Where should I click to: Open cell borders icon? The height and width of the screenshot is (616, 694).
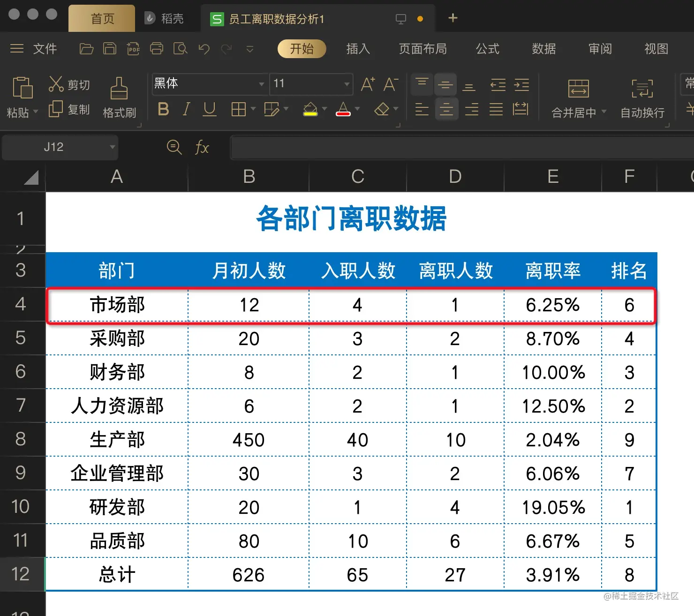pyautogui.click(x=239, y=109)
